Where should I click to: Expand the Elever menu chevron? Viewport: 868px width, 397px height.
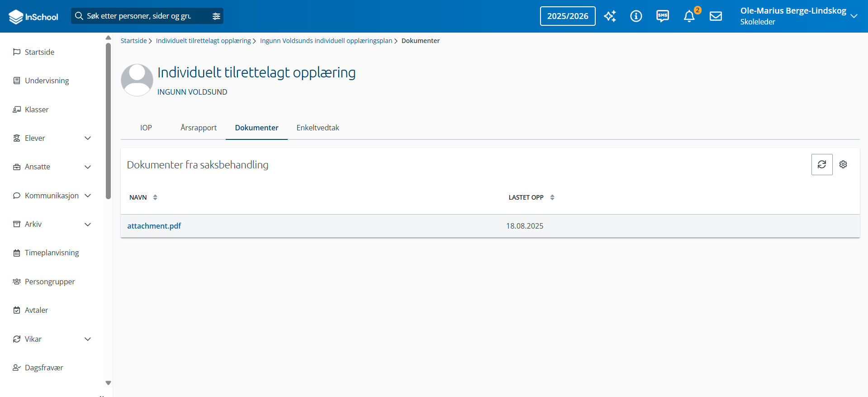click(88, 138)
